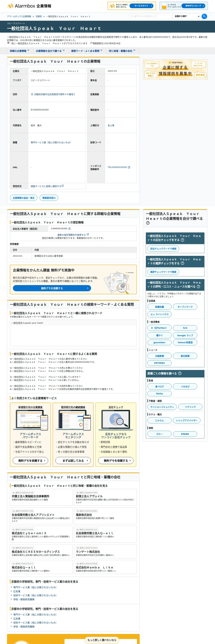This screenshot has width=215, height=644.
Task: Click the Yahoo!知恵袋 button
Action: click(x=185, y=343)
